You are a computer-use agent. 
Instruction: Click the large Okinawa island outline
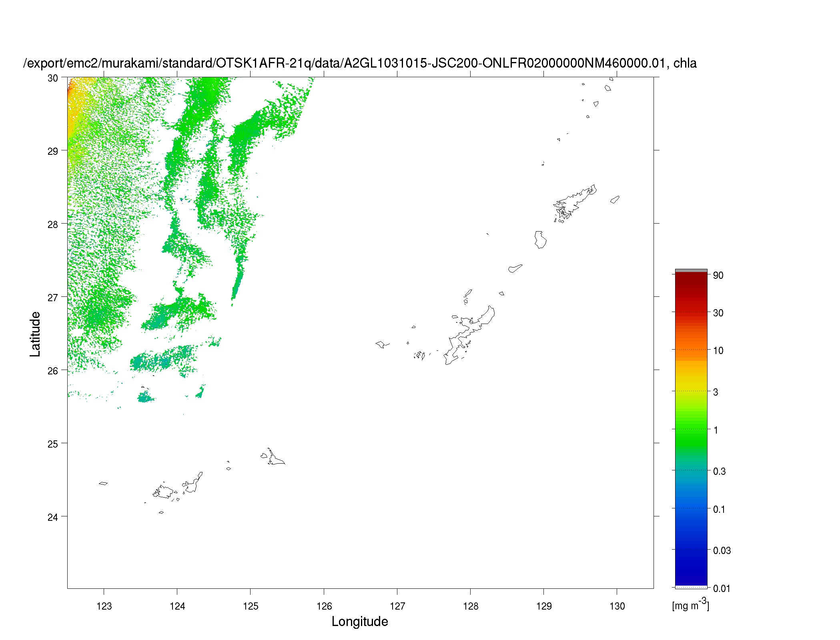point(469,335)
